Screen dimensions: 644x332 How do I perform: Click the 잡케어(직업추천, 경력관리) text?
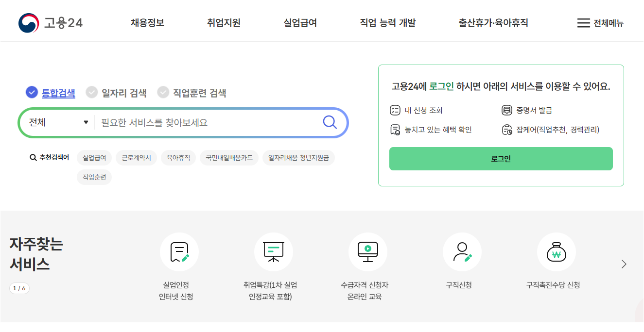pos(558,130)
